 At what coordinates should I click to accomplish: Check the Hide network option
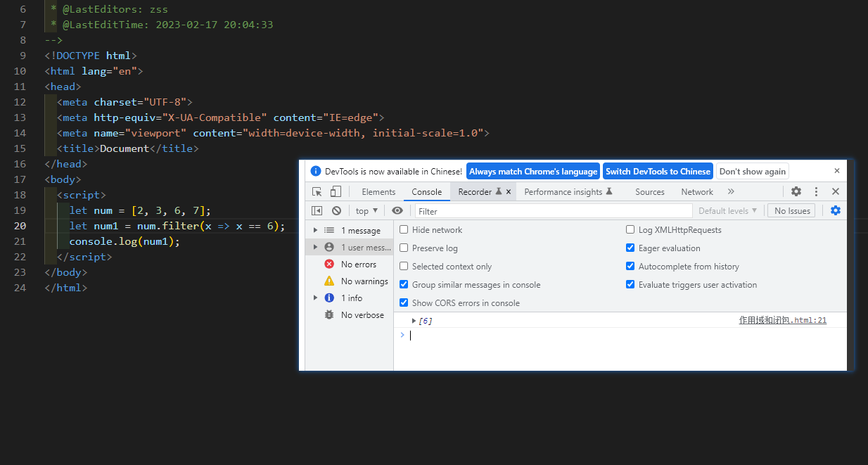pyautogui.click(x=404, y=230)
